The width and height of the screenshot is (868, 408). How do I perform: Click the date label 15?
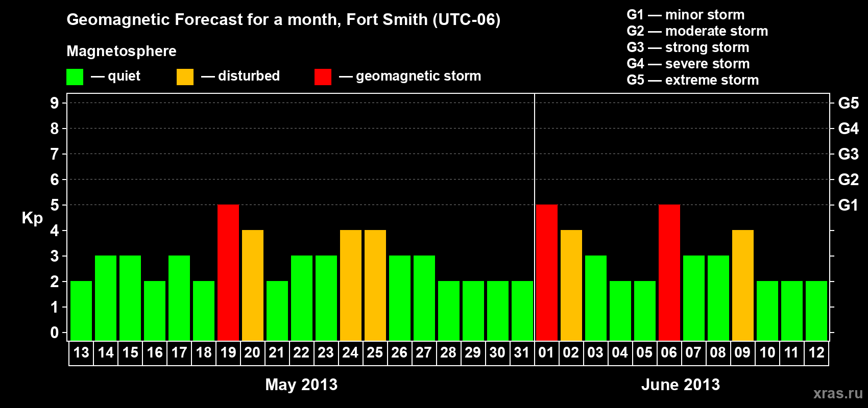[130, 352]
